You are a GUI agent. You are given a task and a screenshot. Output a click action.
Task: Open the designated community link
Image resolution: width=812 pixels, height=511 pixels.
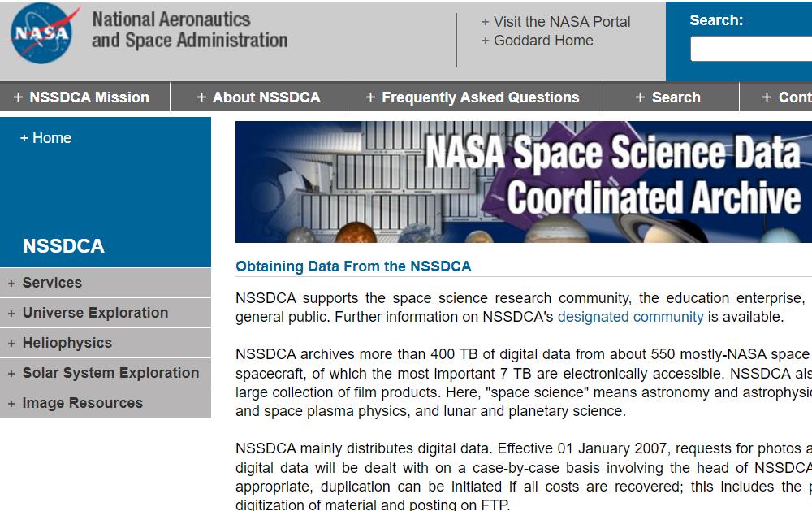pyautogui.click(x=631, y=317)
